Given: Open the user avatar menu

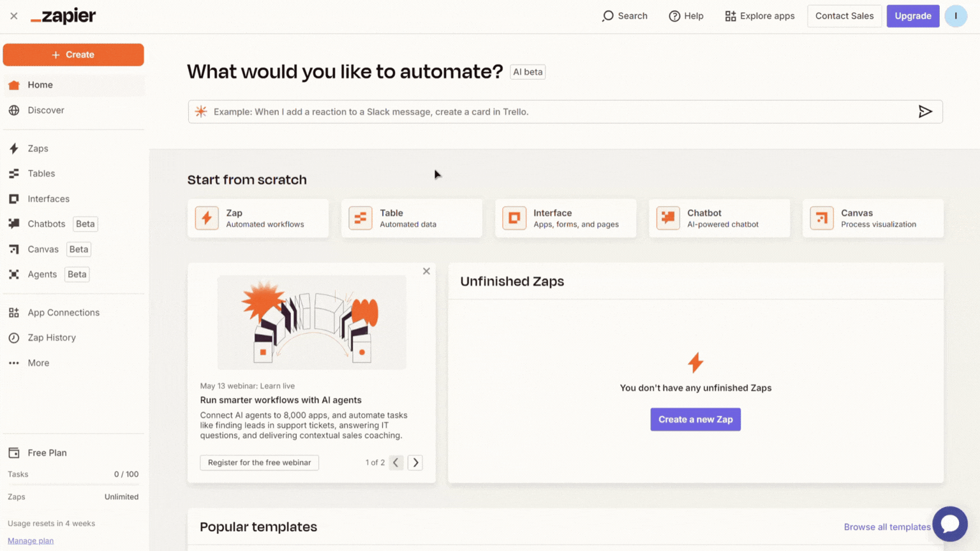Looking at the screenshot, I should [956, 16].
